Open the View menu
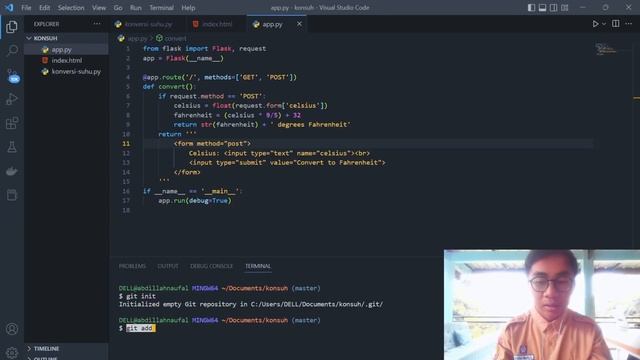The height and width of the screenshot is (360, 640). pos(99,7)
